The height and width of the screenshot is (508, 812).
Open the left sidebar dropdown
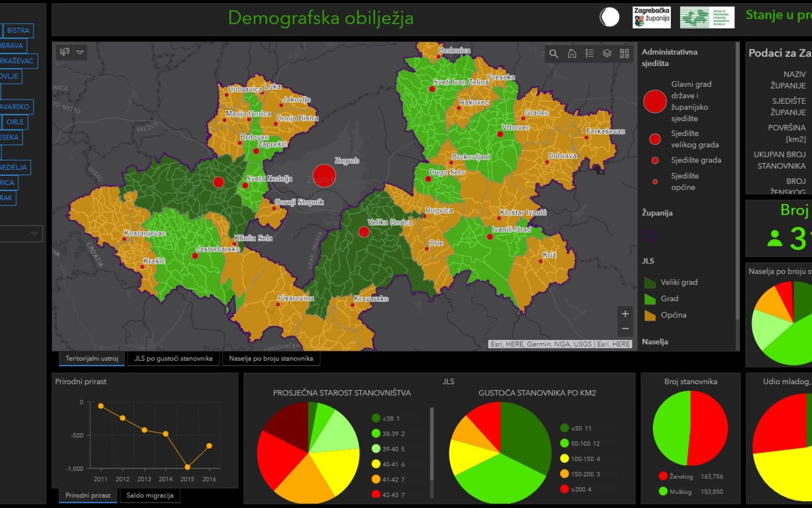[33, 234]
